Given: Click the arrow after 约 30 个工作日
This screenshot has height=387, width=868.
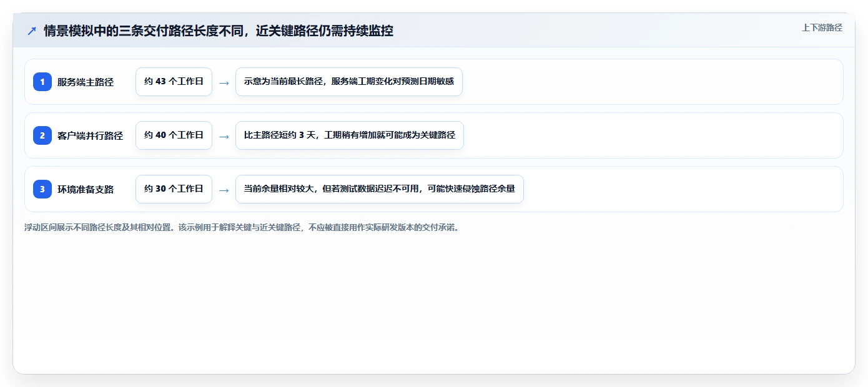Looking at the screenshot, I should point(224,190).
